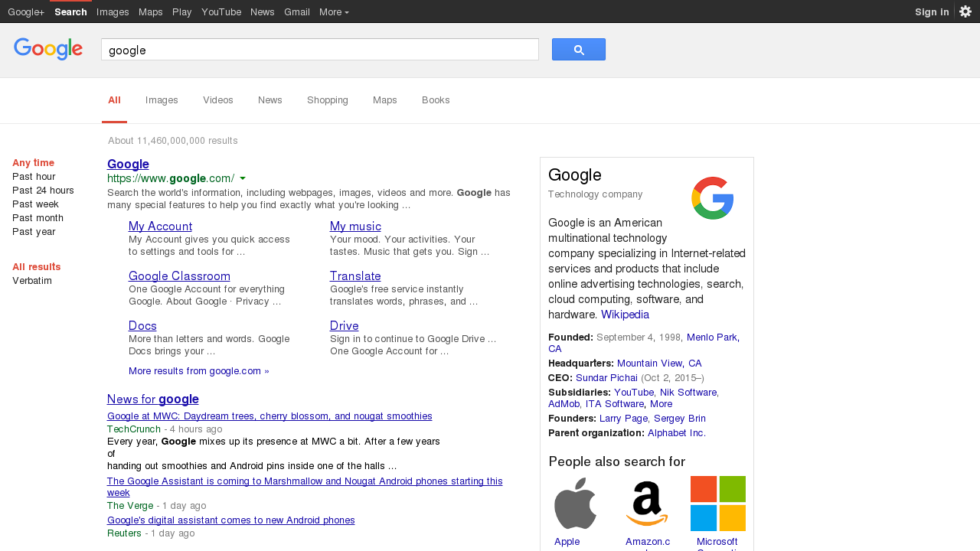Open the Alphabet Inc. parent organization link

click(x=677, y=433)
